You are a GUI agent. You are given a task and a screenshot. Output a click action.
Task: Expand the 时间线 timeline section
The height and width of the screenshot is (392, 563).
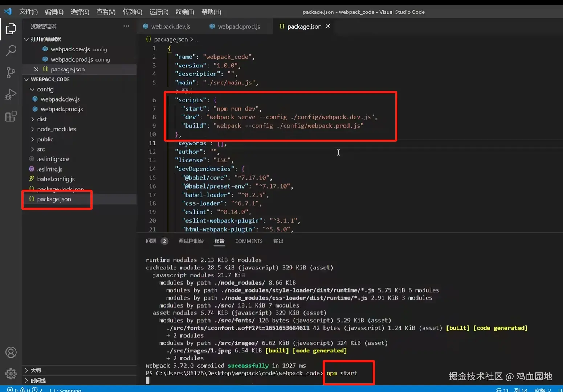79,380
